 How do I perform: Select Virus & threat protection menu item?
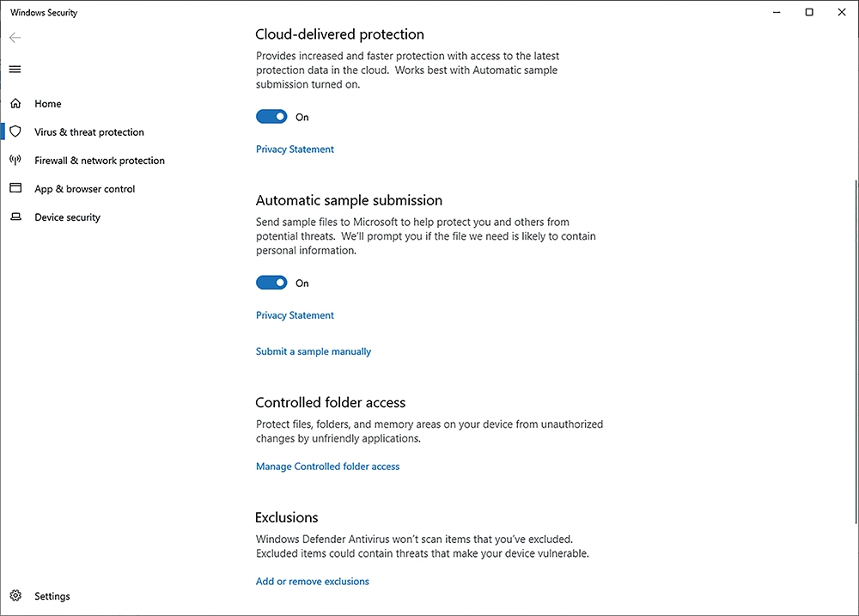[x=89, y=132]
